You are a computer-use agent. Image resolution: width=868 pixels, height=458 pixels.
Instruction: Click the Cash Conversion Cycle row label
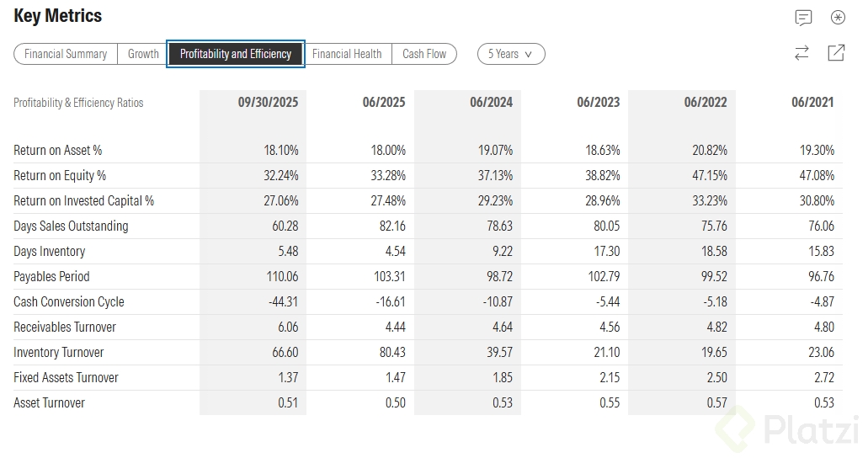click(x=69, y=302)
